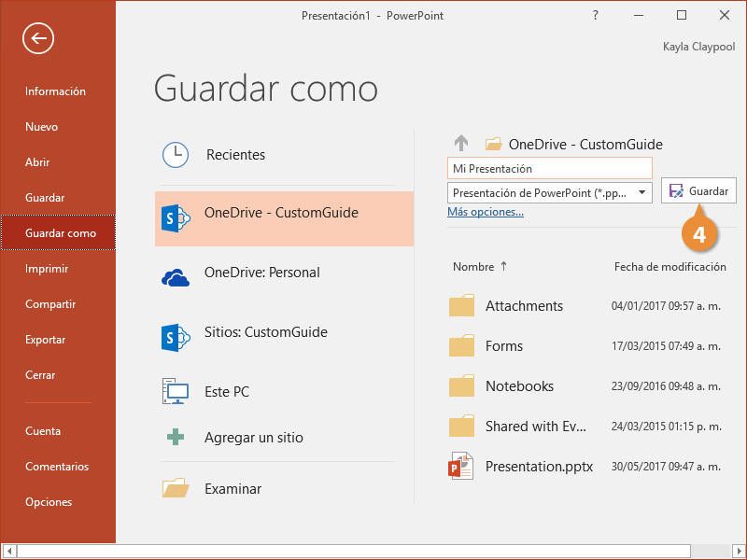Click the Attachments folder icon

[461, 306]
